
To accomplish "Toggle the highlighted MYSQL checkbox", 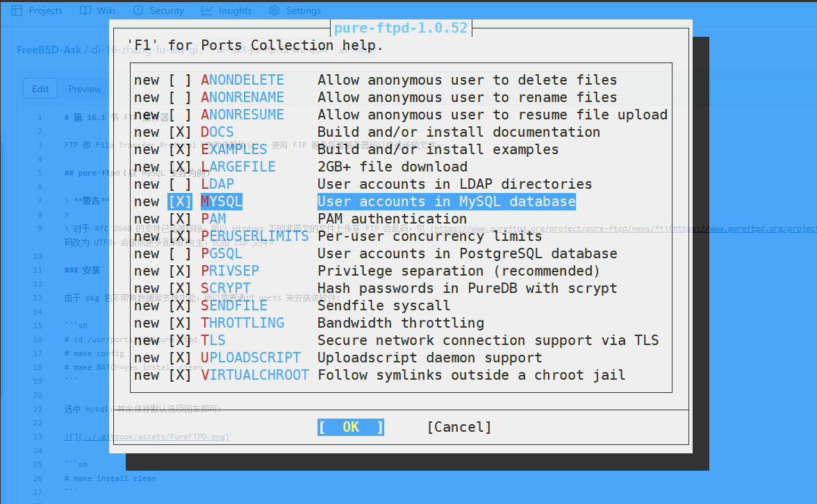I will pos(180,201).
